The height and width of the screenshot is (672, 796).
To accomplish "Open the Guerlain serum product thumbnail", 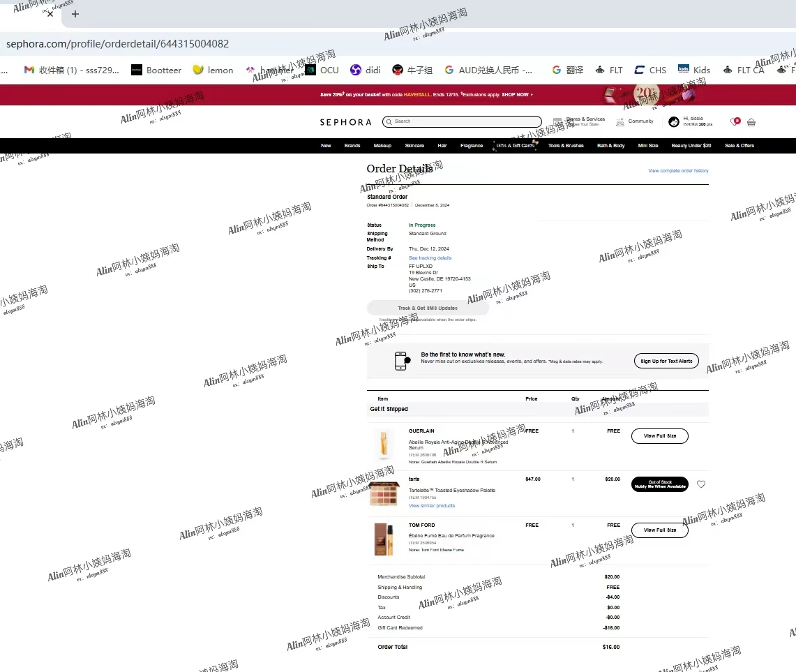I will pos(384,444).
